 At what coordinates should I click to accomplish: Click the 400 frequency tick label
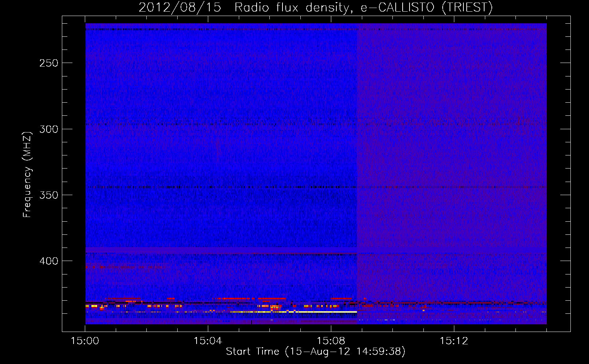pos(48,261)
